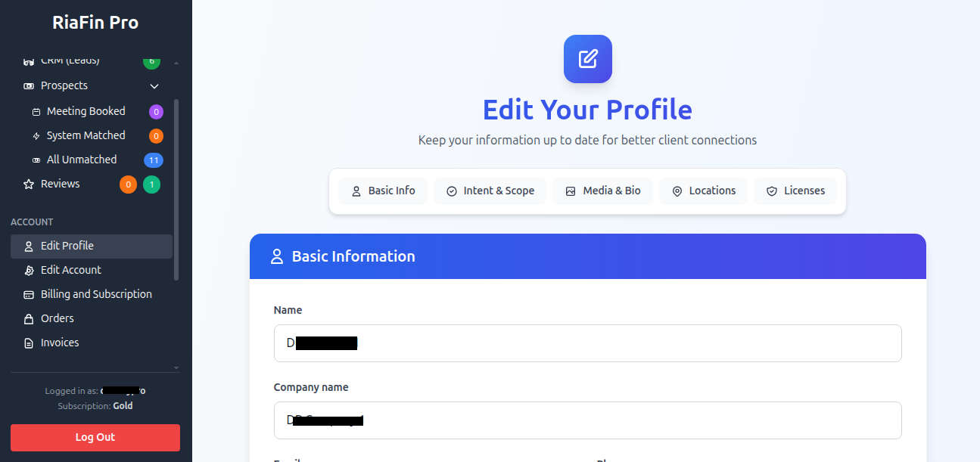Viewport: 980px width, 462px height.
Task: Click the person icon on Basic Information header
Action: tap(277, 256)
